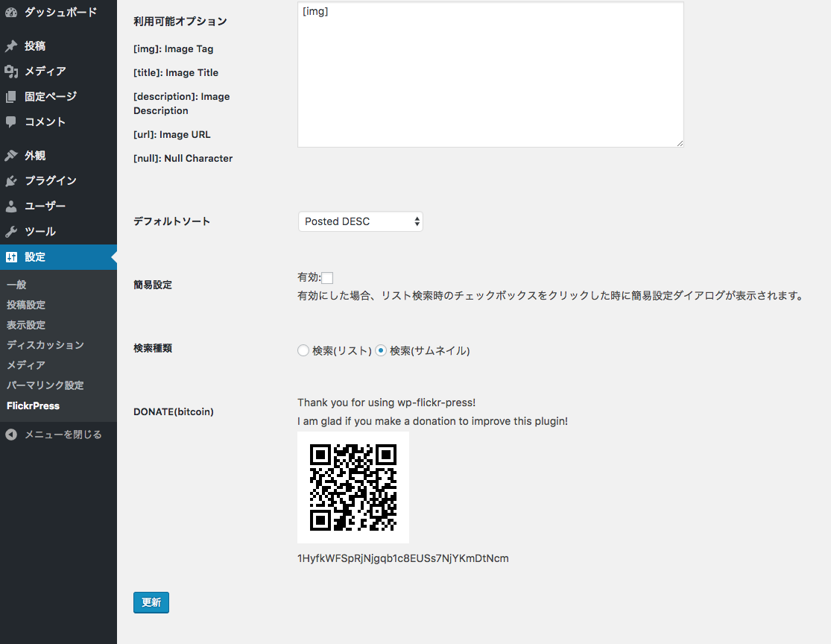Image resolution: width=831 pixels, height=644 pixels.
Task: Click inside the [img] template textarea
Action: point(490,75)
